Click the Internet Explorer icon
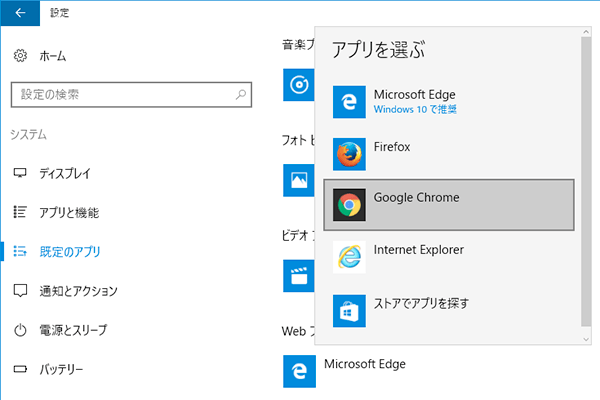The height and width of the screenshot is (400, 600). click(x=349, y=257)
